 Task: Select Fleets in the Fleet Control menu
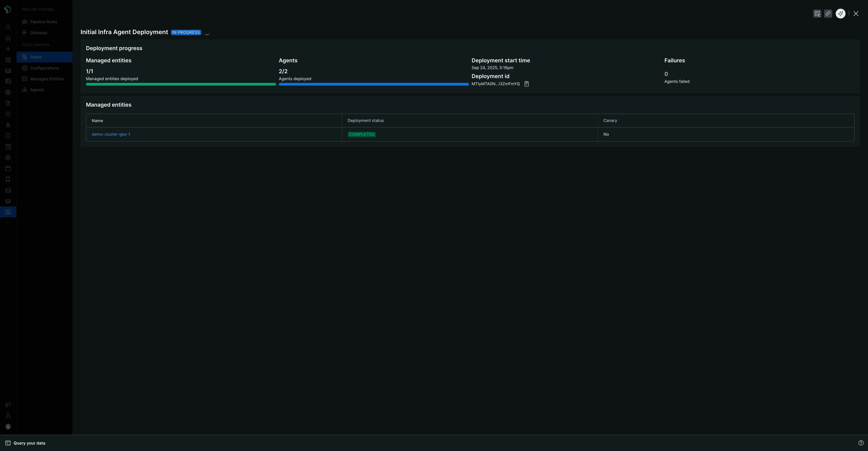coord(36,57)
